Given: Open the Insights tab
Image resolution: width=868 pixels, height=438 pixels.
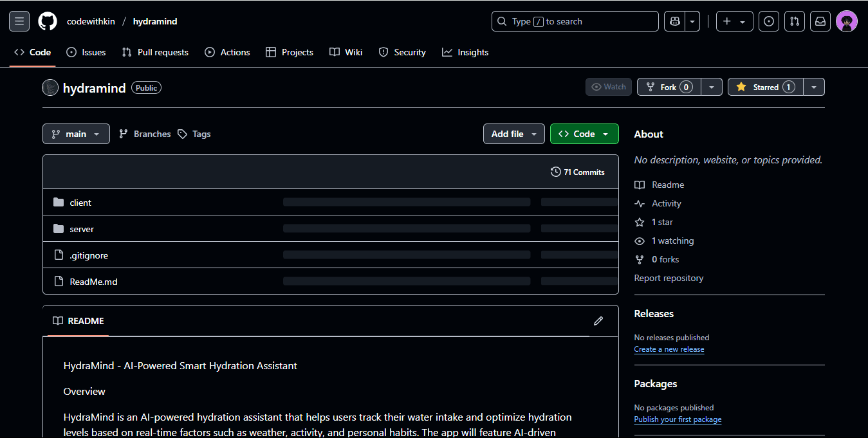Looking at the screenshot, I should click(x=465, y=52).
